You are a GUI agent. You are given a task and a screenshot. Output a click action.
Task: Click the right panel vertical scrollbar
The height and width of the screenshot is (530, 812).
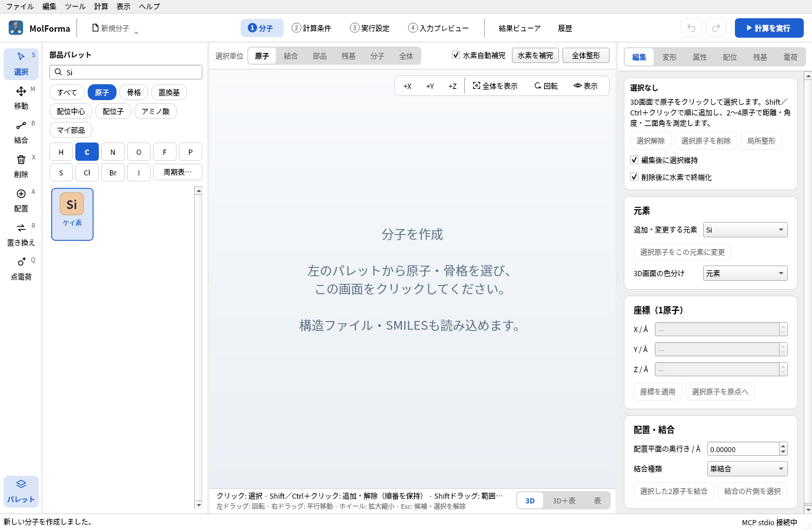[x=808, y=292]
